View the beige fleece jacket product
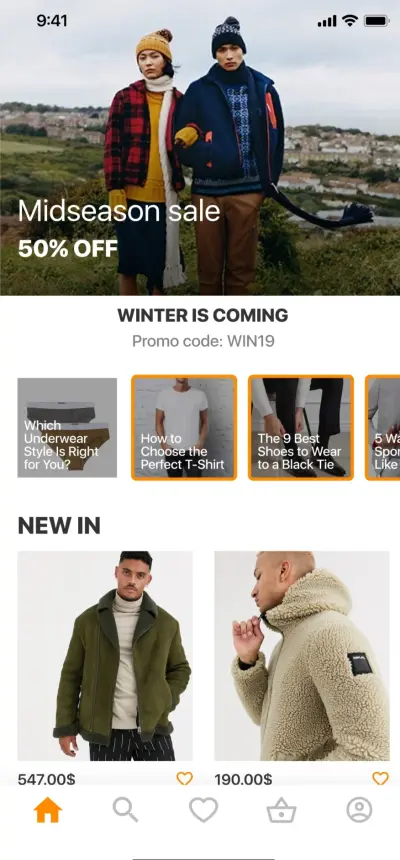This screenshot has width=400, height=860. pos(302,656)
